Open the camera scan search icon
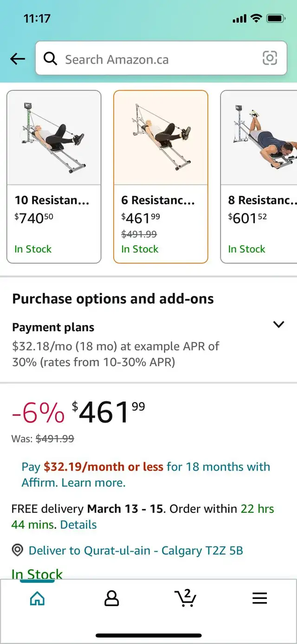The height and width of the screenshot is (644, 297). click(270, 58)
